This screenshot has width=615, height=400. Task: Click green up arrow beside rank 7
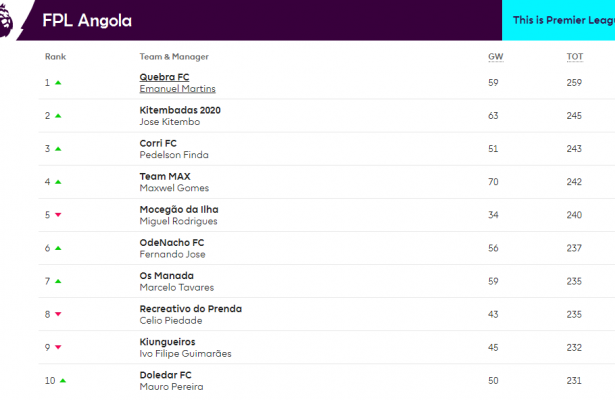[58, 281]
